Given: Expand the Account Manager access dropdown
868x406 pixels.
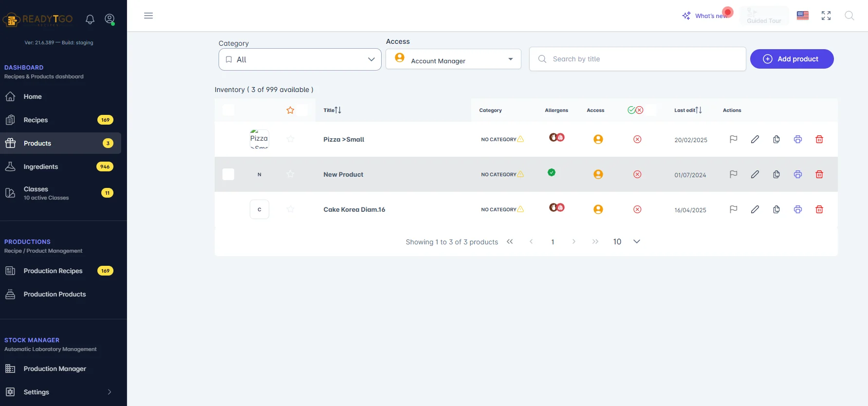Looking at the screenshot, I should click(x=453, y=59).
